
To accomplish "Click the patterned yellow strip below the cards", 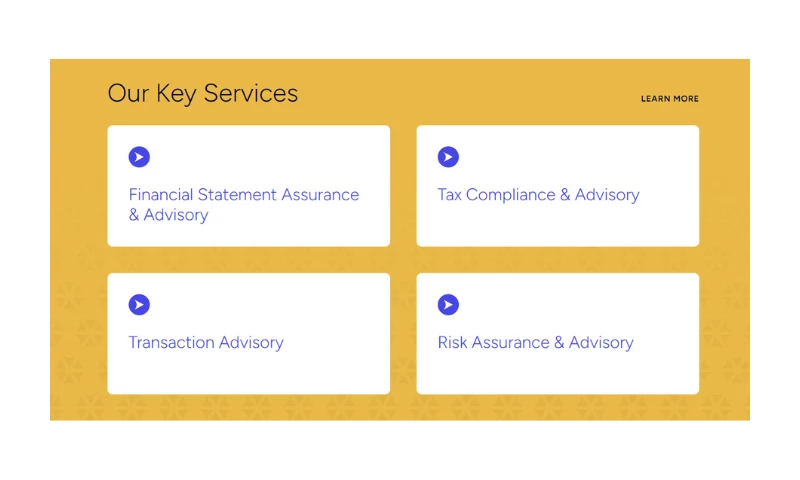I will pos(400,407).
